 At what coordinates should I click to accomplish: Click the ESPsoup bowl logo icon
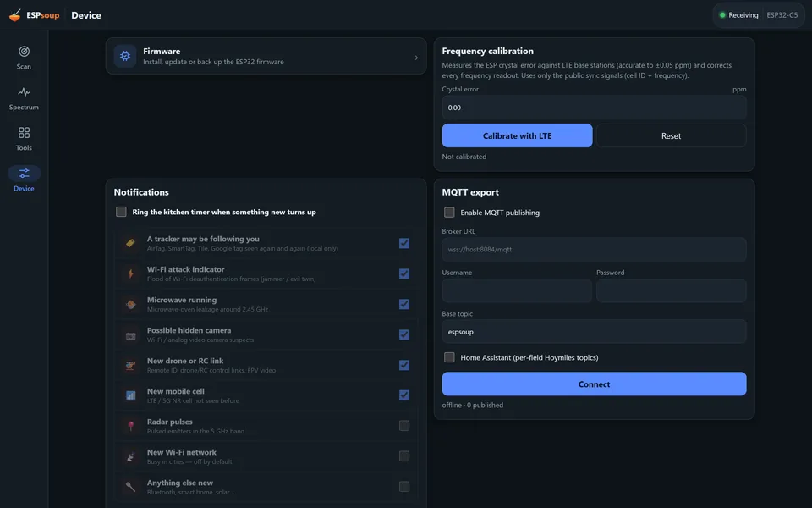coord(15,15)
